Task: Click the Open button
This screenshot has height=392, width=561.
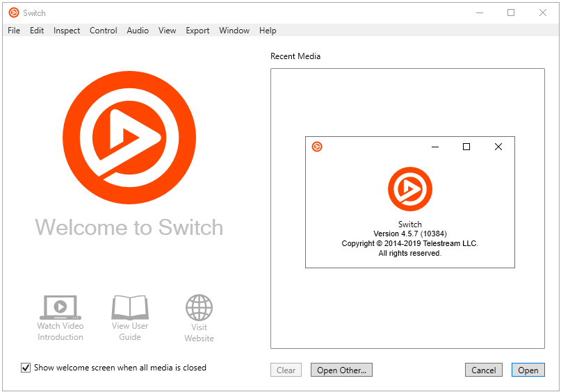Action: tap(528, 370)
